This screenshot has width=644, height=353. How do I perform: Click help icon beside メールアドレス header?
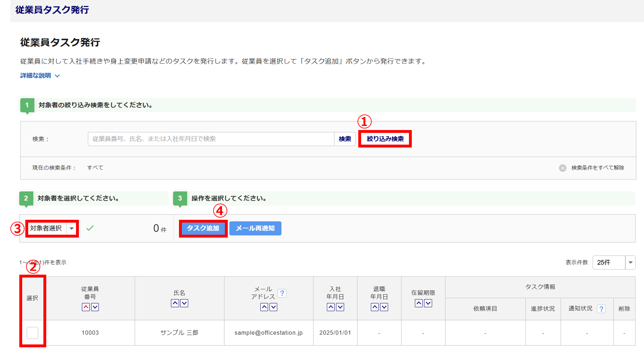tap(282, 293)
